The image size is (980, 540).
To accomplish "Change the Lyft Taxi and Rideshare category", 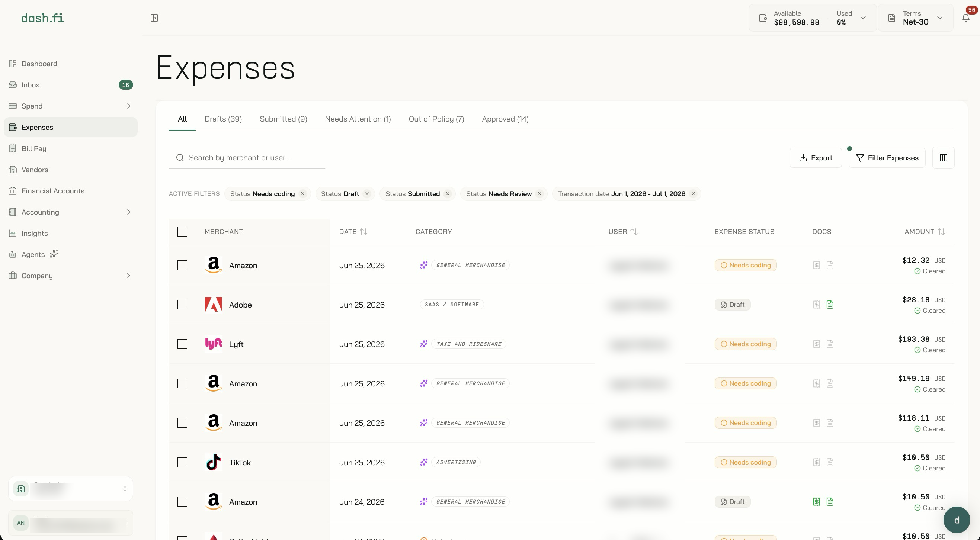I will tap(469, 344).
